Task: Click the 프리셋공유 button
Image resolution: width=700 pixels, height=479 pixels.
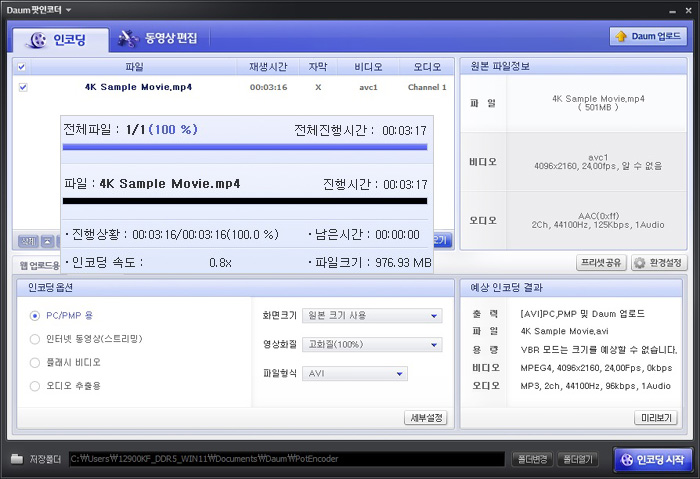Action: click(601, 262)
